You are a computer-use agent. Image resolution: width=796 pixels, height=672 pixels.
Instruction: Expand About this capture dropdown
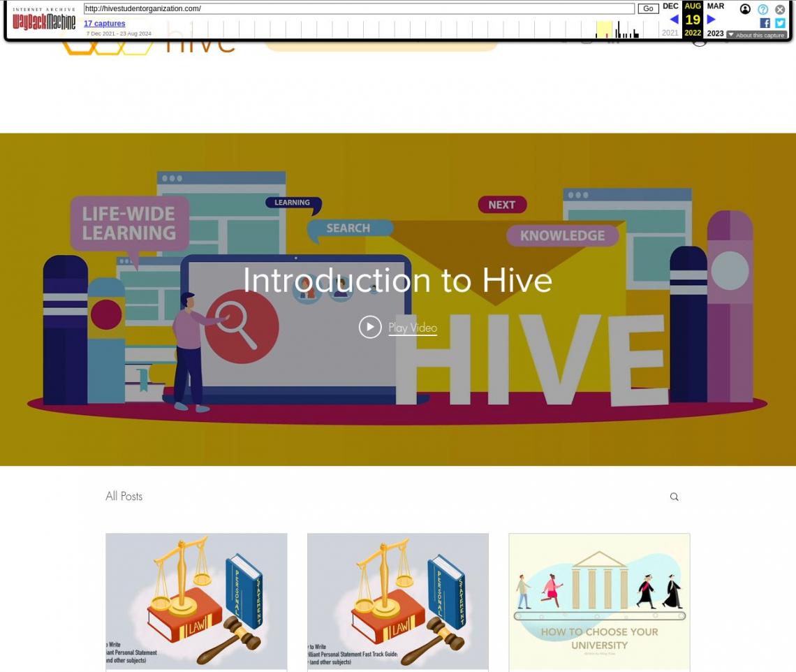tap(756, 35)
